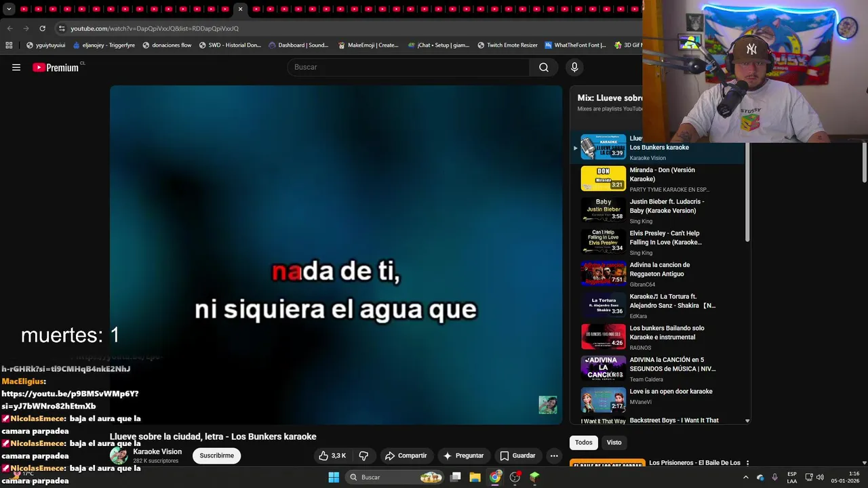Open Adivina la cancion de Reggaeton Antiguo
Image resolution: width=868 pixels, height=488 pixels.
pyautogui.click(x=660, y=269)
